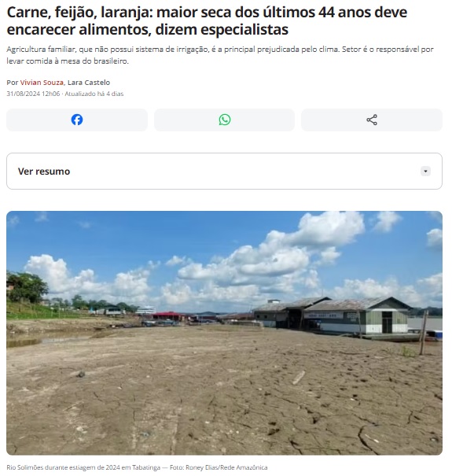This screenshot has width=452, height=476.
Task: Click the publication date 31/08/2024 12h06
Action: (33, 94)
